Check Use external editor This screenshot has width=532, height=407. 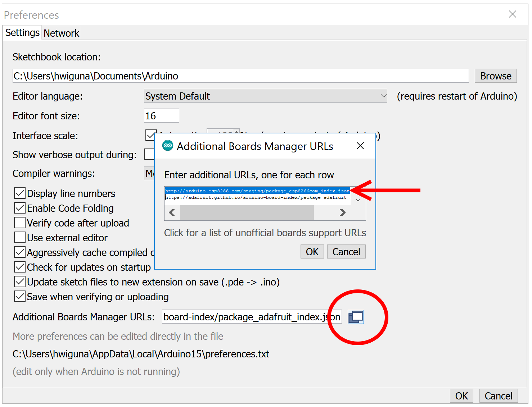pos(20,238)
